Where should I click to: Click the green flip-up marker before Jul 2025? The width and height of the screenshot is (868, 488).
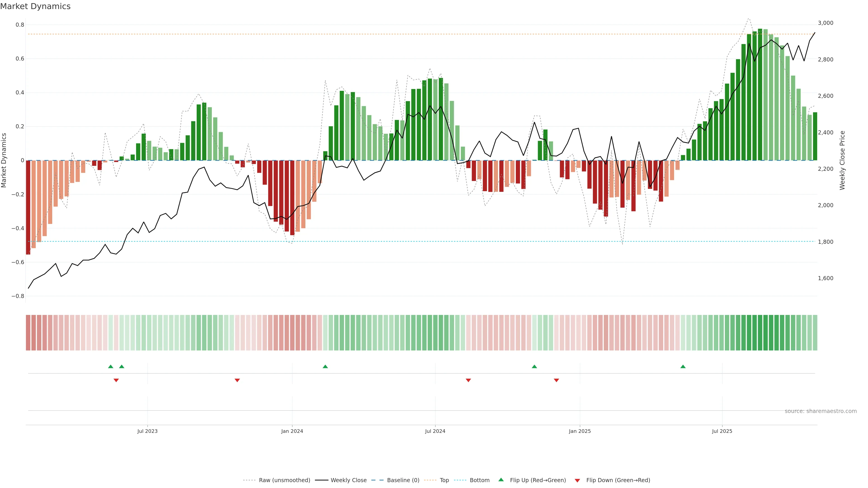(683, 366)
